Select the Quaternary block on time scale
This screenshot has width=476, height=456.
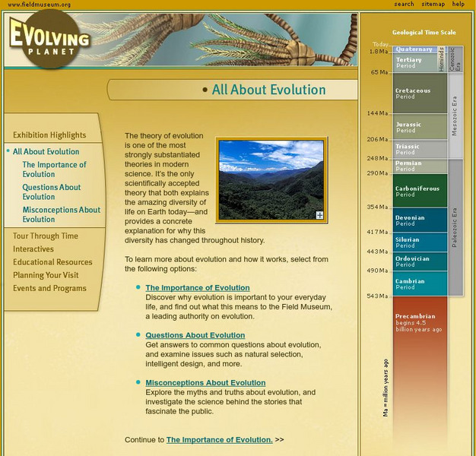click(x=416, y=49)
